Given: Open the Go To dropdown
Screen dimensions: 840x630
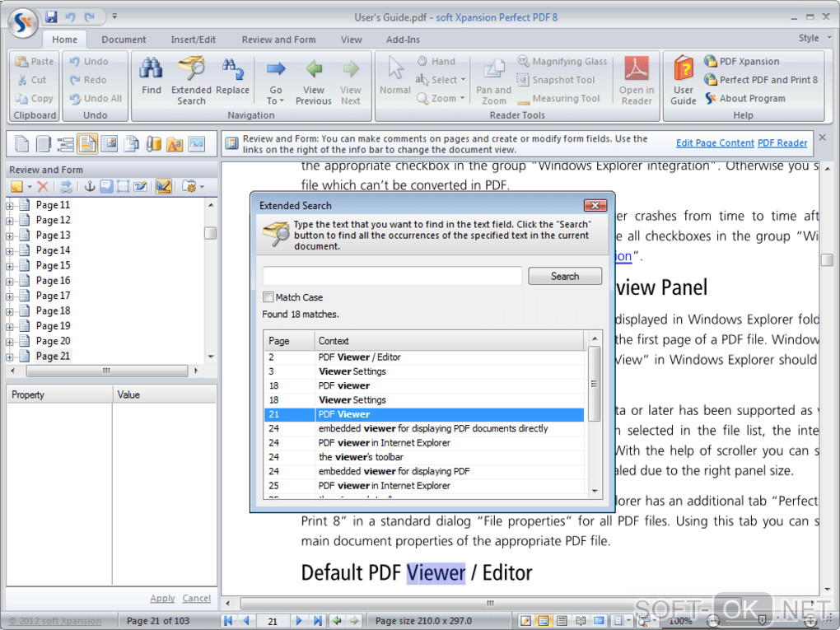Looking at the screenshot, I should (x=275, y=96).
